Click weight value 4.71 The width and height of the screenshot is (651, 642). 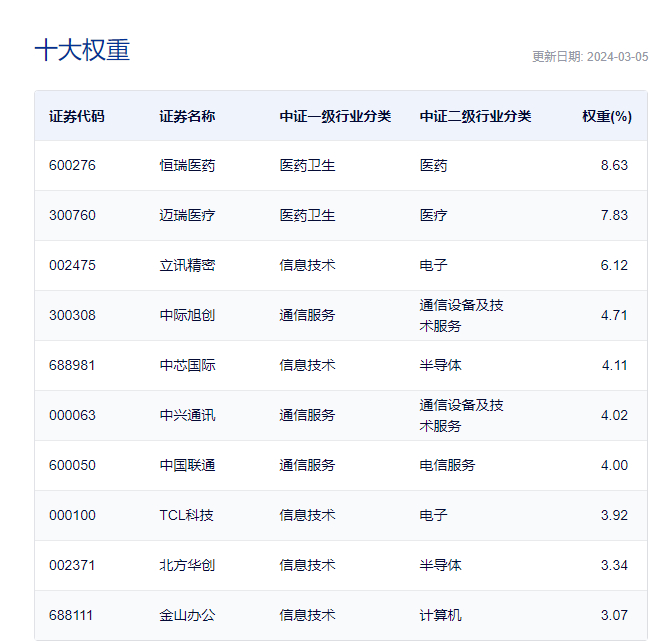[614, 315]
